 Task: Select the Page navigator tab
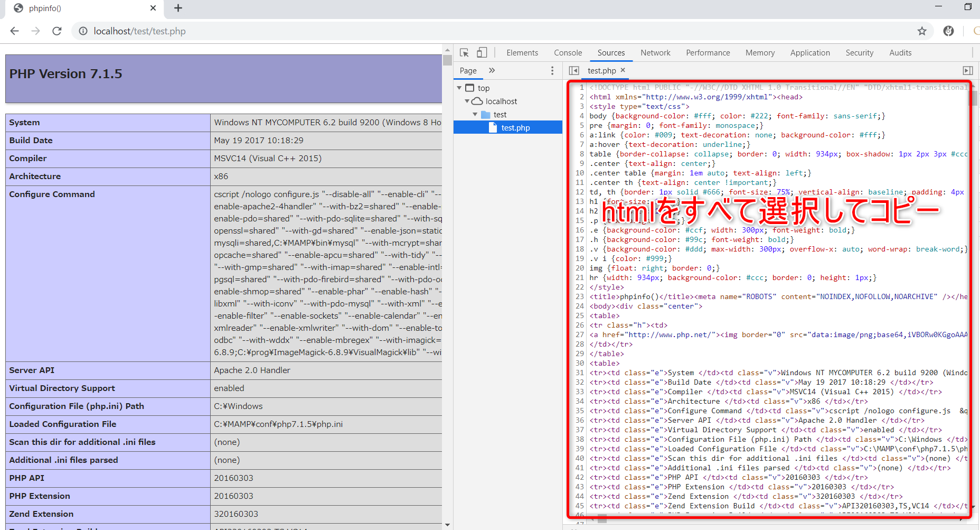pos(468,71)
